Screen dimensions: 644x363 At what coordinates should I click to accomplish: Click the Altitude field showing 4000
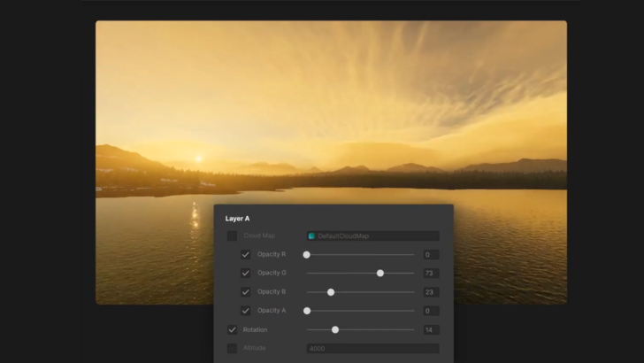(372, 349)
